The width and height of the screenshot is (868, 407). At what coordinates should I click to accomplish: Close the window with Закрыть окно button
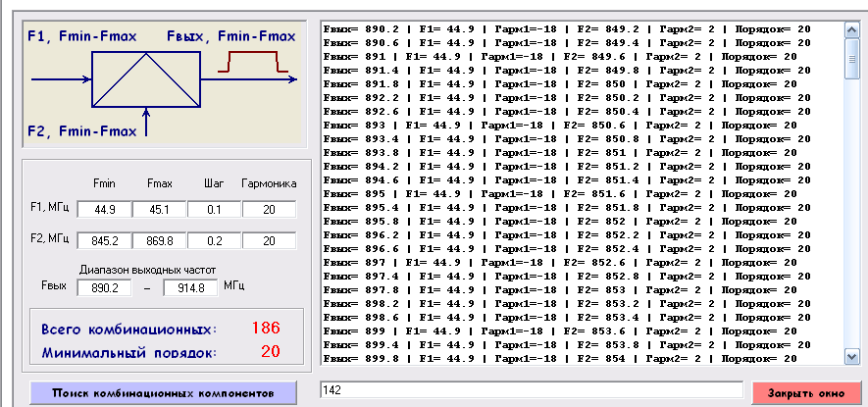coord(806,393)
